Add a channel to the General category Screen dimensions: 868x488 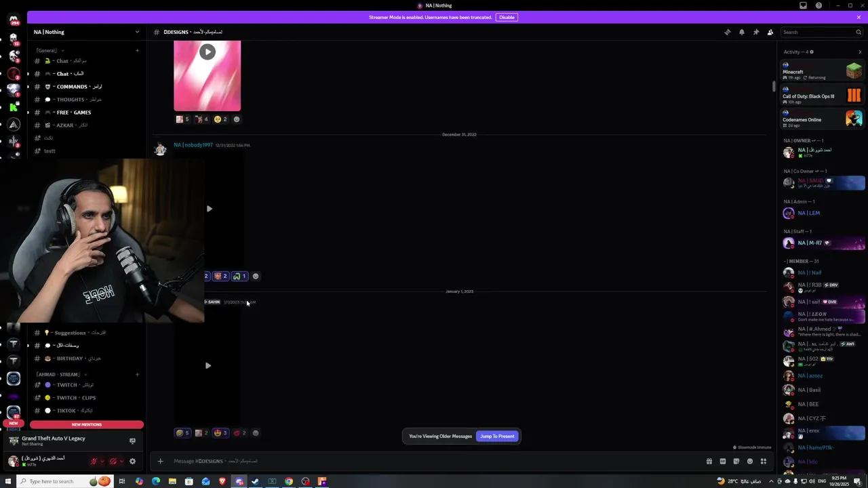click(x=137, y=50)
